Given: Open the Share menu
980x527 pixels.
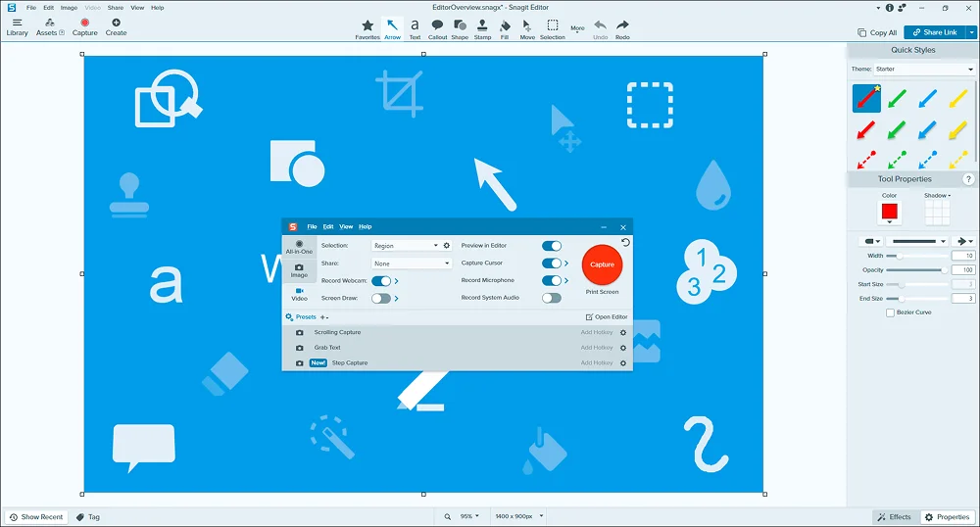Looking at the screenshot, I should tap(115, 8).
